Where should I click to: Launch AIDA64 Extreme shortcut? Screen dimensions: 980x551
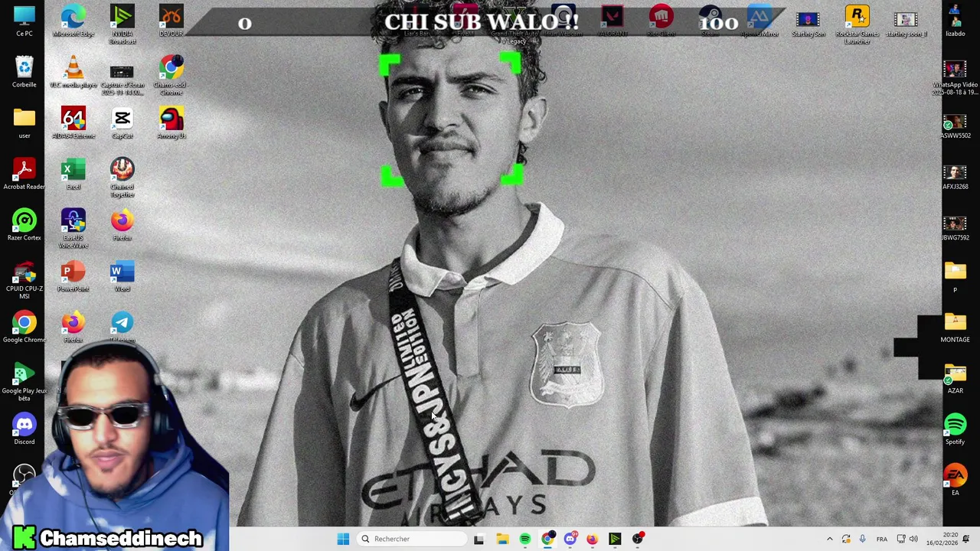pyautogui.click(x=73, y=122)
